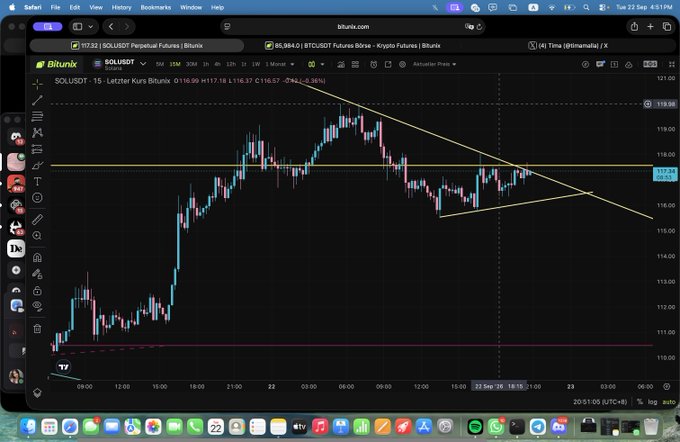Select the trend line drawing tool

pos(37,100)
